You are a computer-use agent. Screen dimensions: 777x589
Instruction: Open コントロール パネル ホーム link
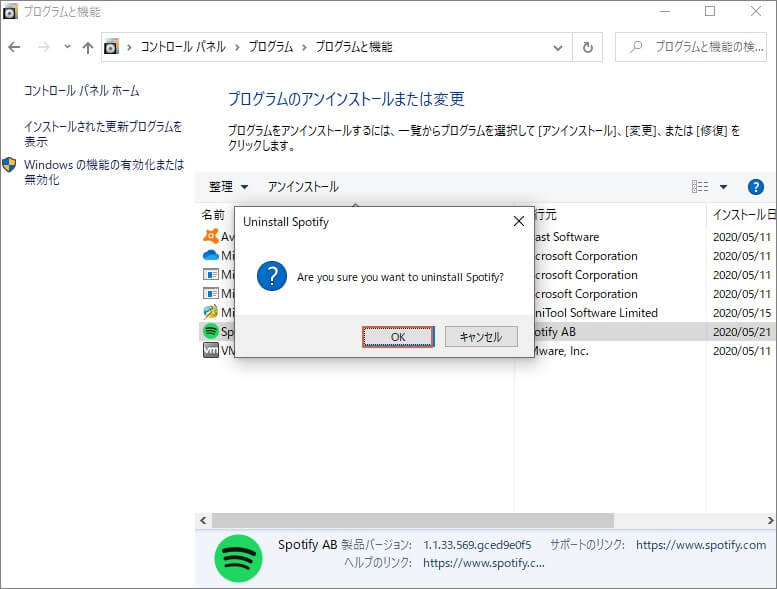click(82, 91)
